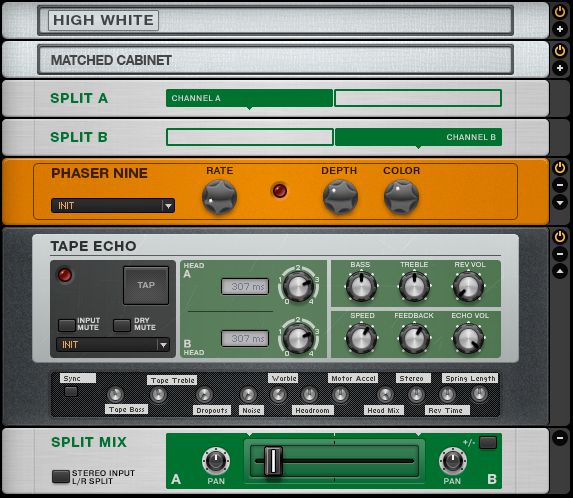
Task: Select Channel B bar in Split B
Action: [x=418, y=137]
